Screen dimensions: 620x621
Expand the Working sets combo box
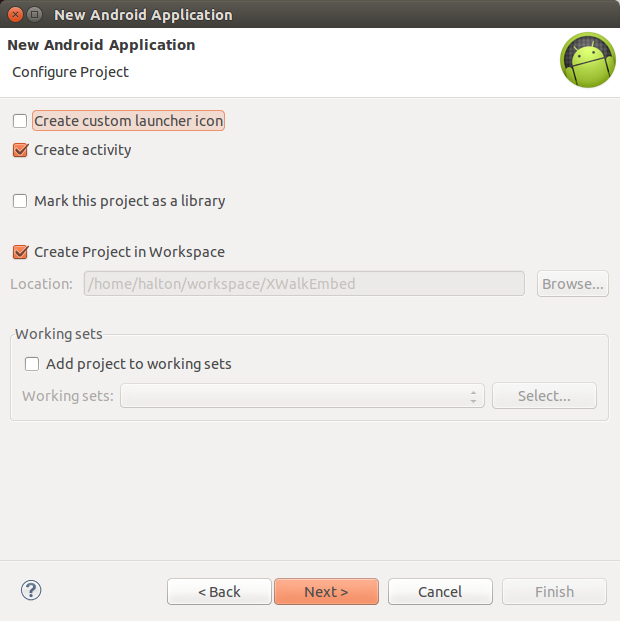(302, 396)
